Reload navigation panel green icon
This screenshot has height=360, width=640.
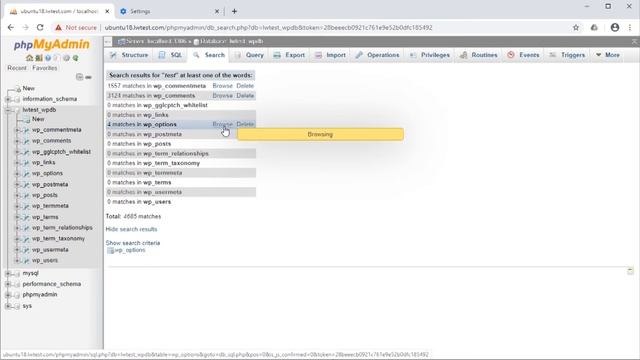tap(76, 58)
